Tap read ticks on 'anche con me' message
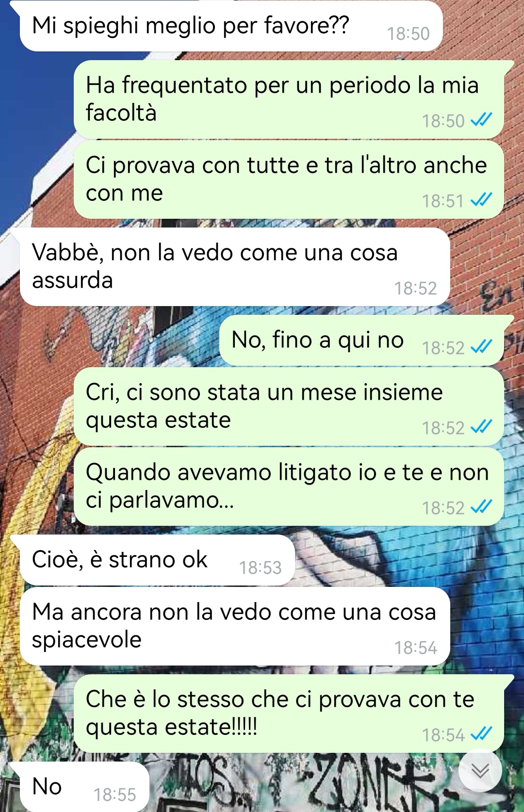This screenshot has height=812, width=524. (x=481, y=199)
